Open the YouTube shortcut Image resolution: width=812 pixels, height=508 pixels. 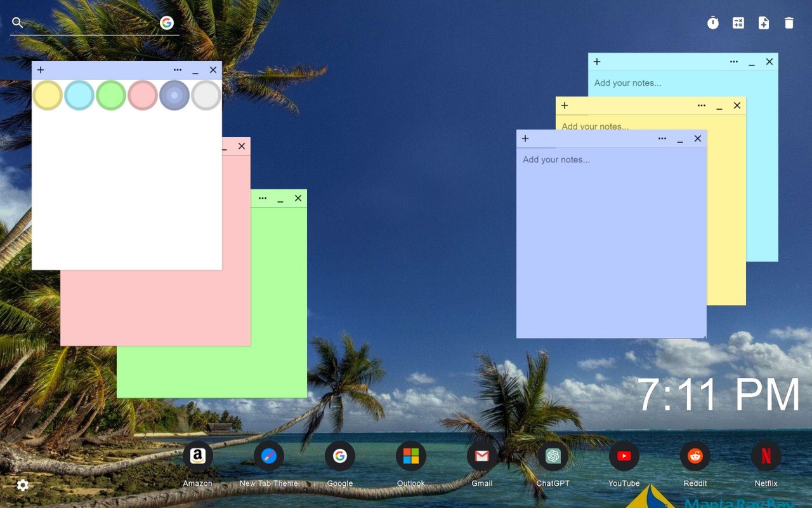(x=624, y=456)
